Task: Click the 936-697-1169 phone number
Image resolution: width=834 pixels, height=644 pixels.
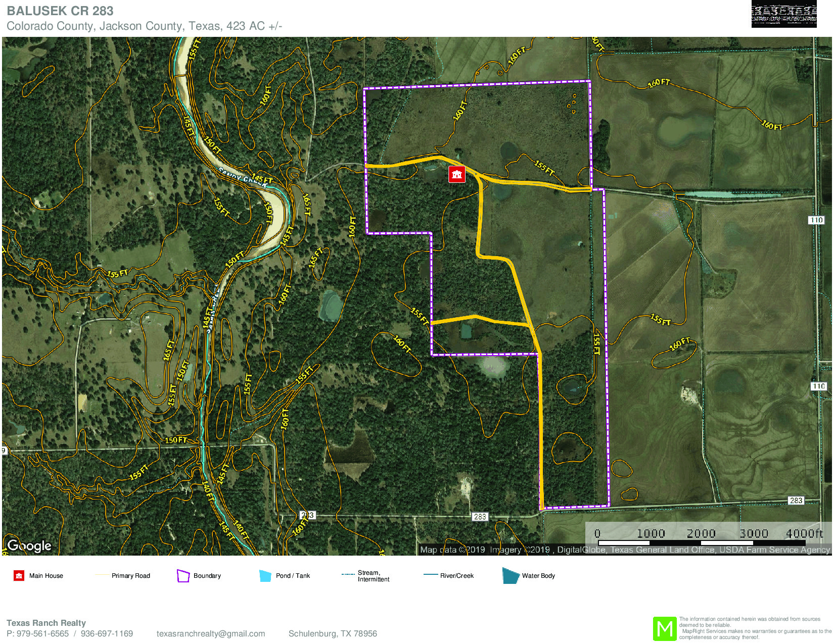Action: 107,633
